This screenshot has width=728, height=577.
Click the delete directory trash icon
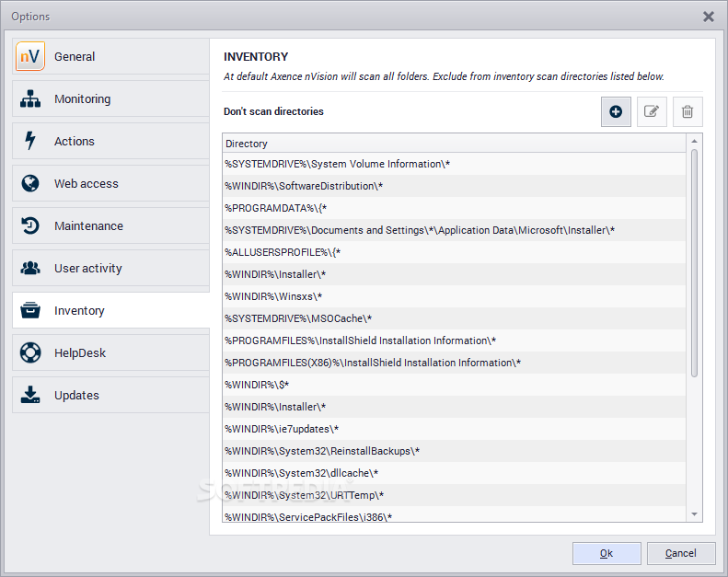pyautogui.click(x=688, y=111)
